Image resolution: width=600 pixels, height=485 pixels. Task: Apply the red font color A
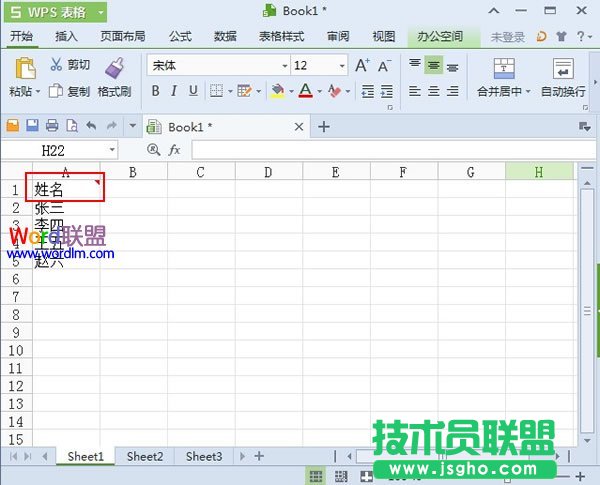[305, 91]
